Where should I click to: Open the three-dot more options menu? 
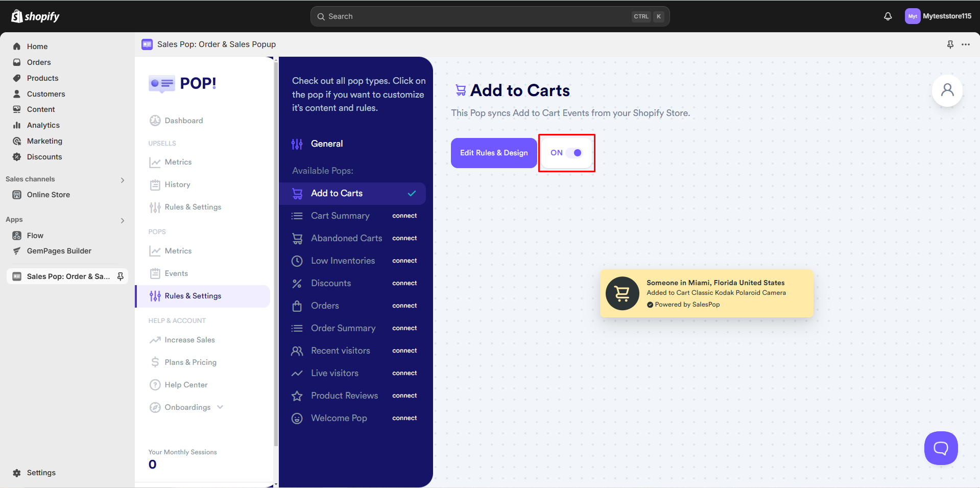pyautogui.click(x=965, y=44)
